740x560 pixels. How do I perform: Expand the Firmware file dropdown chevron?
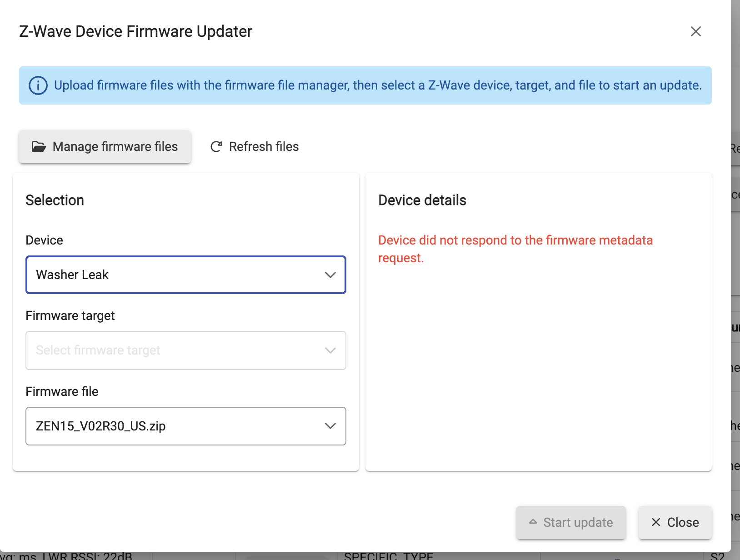tap(330, 426)
